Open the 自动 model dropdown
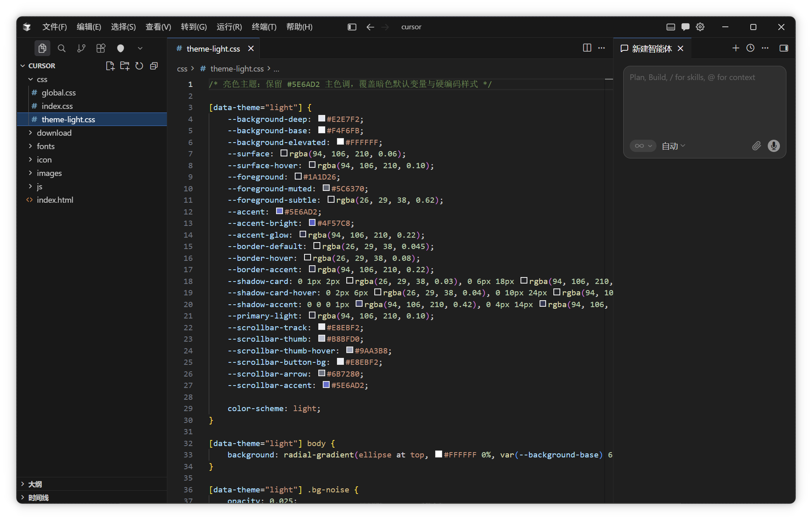Viewport: 812px width, 520px height. 673,146
